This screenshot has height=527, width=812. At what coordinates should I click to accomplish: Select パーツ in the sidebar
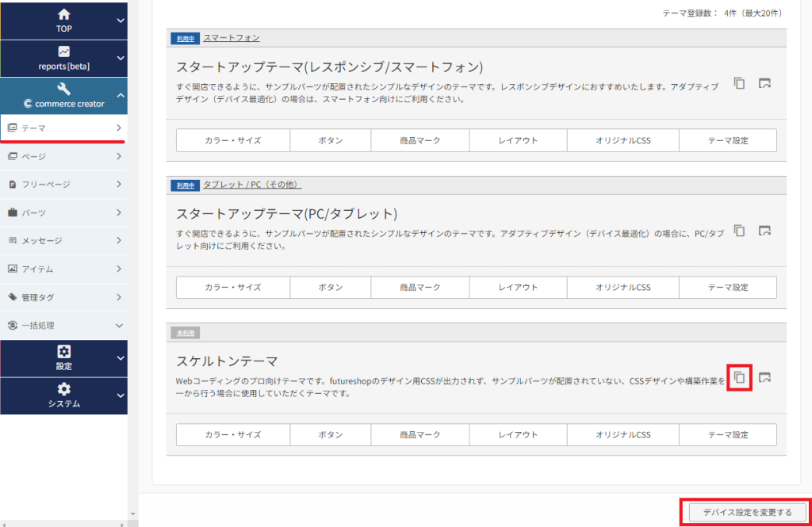tap(63, 212)
